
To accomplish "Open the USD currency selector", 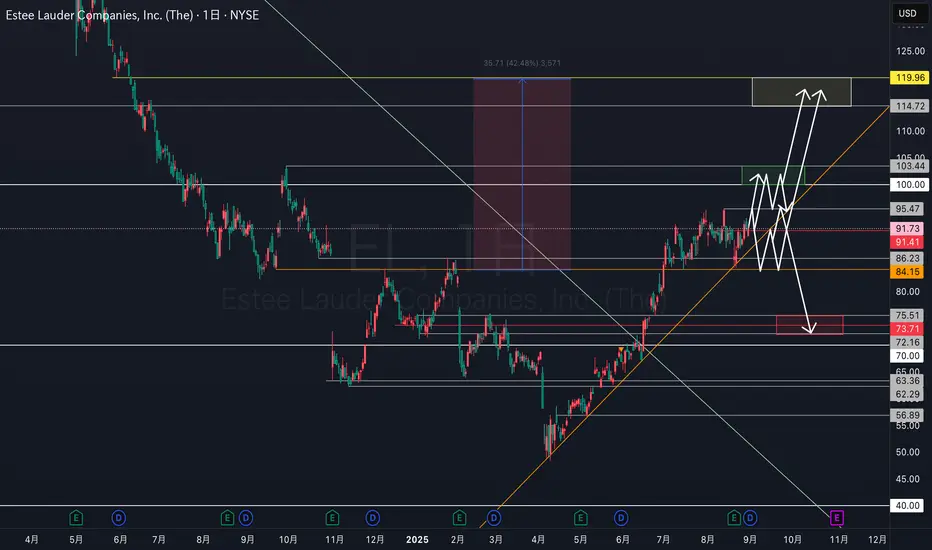I will pos(908,13).
